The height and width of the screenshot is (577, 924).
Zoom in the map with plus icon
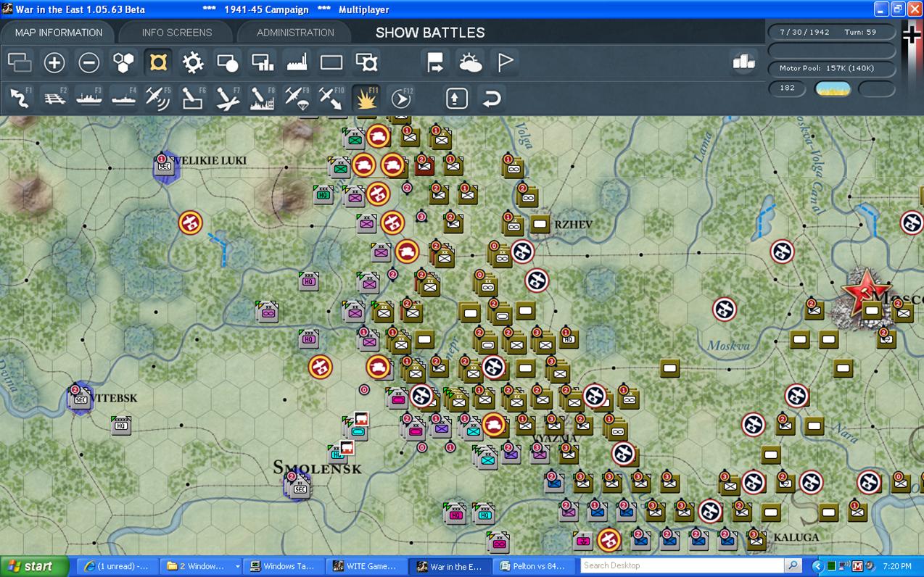click(x=54, y=63)
